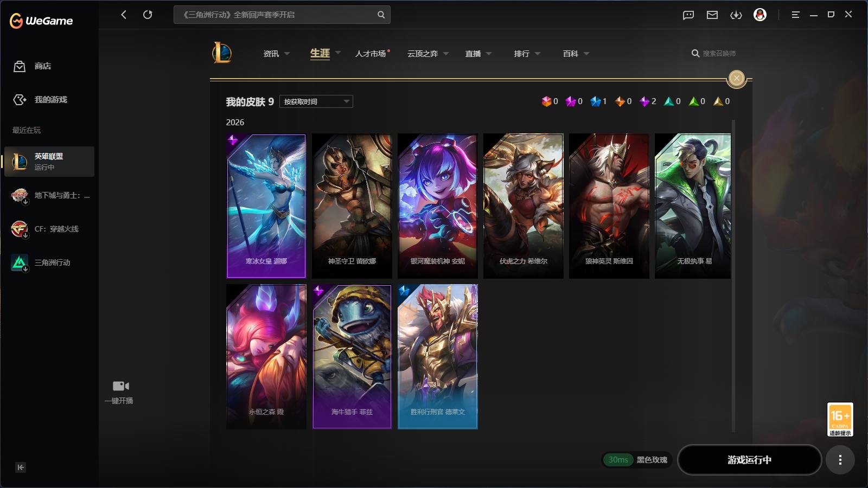The width and height of the screenshot is (868, 488).
Task: Open the 银河魔装机神 安妮 skin card
Action: [x=437, y=206]
